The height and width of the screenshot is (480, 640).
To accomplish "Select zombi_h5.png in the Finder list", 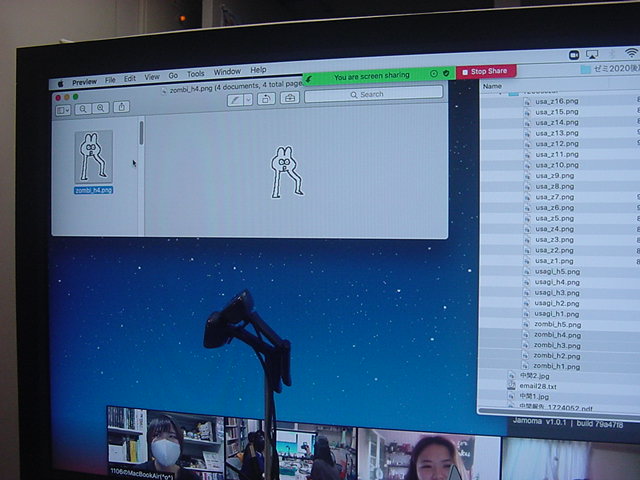I will 558,324.
